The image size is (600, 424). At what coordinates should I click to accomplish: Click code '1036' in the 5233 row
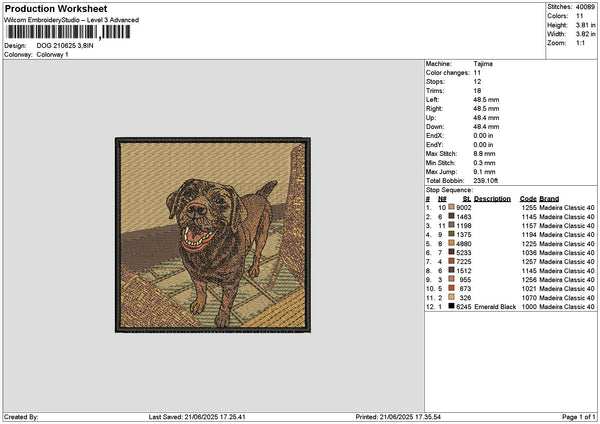529,253
